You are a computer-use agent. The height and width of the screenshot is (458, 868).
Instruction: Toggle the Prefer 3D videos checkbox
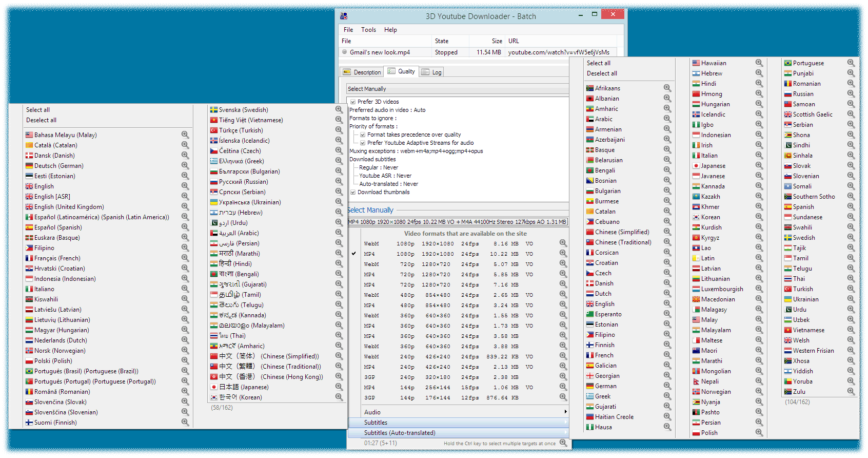pos(353,102)
